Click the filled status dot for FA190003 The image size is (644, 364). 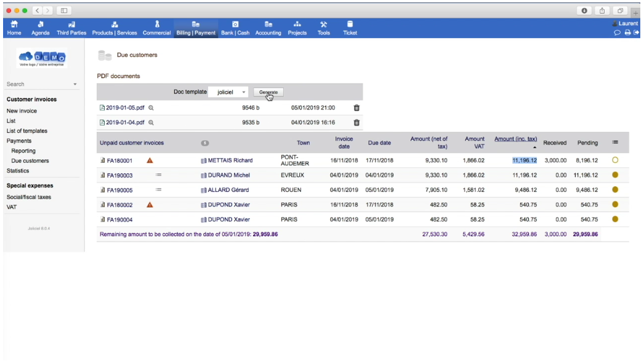615,175
